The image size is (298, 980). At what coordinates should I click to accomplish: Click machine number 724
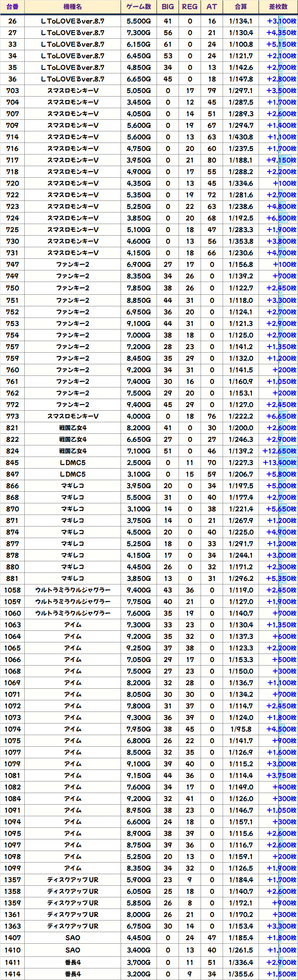click(12, 218)
